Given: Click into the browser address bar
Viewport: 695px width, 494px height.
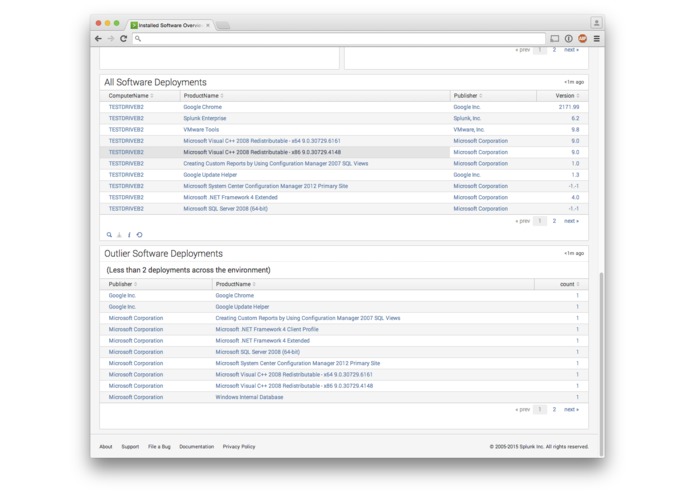Looking at the screenshot, I should click(339, 39).
